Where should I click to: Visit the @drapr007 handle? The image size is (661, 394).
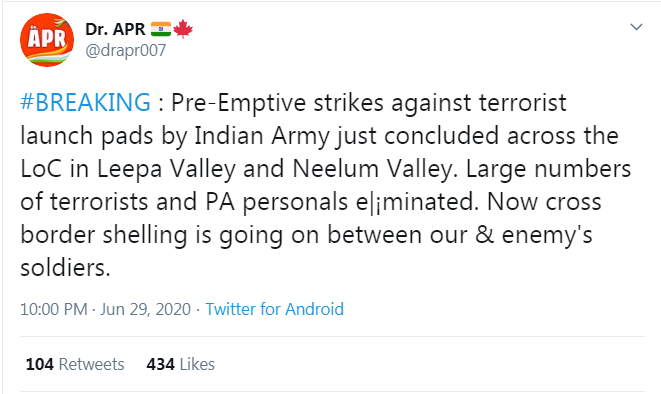tap(126, 51)
